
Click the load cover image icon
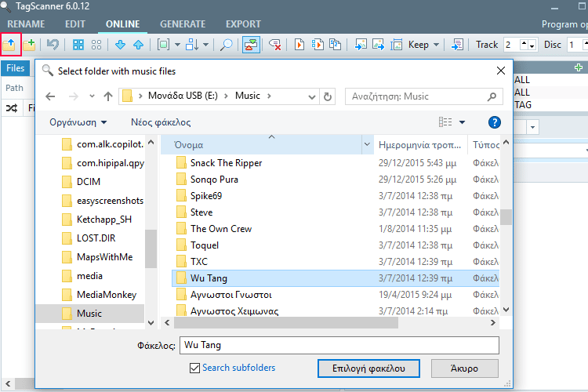click(x=361, y=45)
